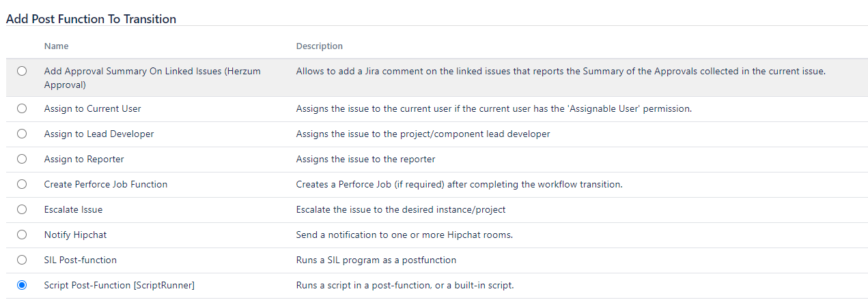The width and height of the screenshot is (868, 300).
Task: Click the 'Assign to Reporter' name text
Action: [84, 159]
